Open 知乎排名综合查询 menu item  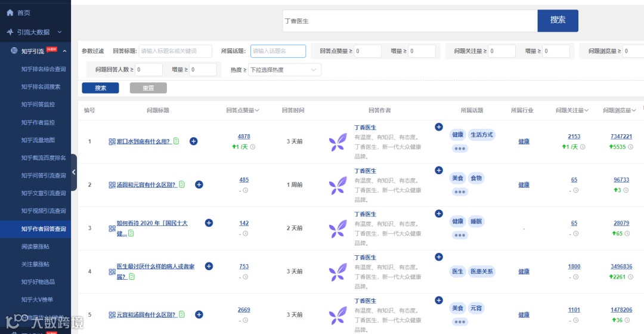[43, 69]
